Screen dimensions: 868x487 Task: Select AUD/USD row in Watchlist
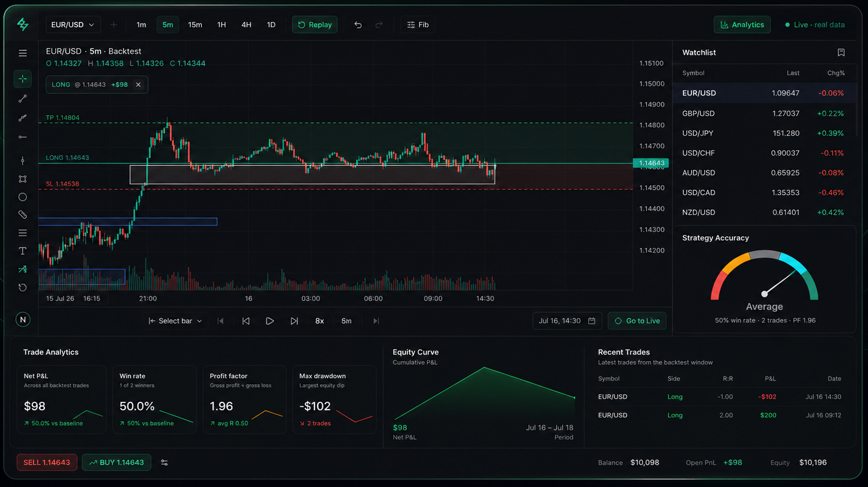pos(764,173)
